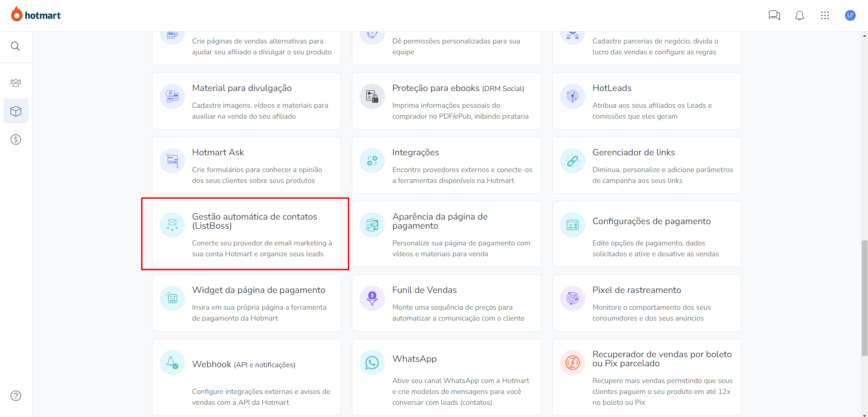Click text 'Encontre provedores externos e conecte-os'
Screen dimensions: 868x417
point(462,170)
